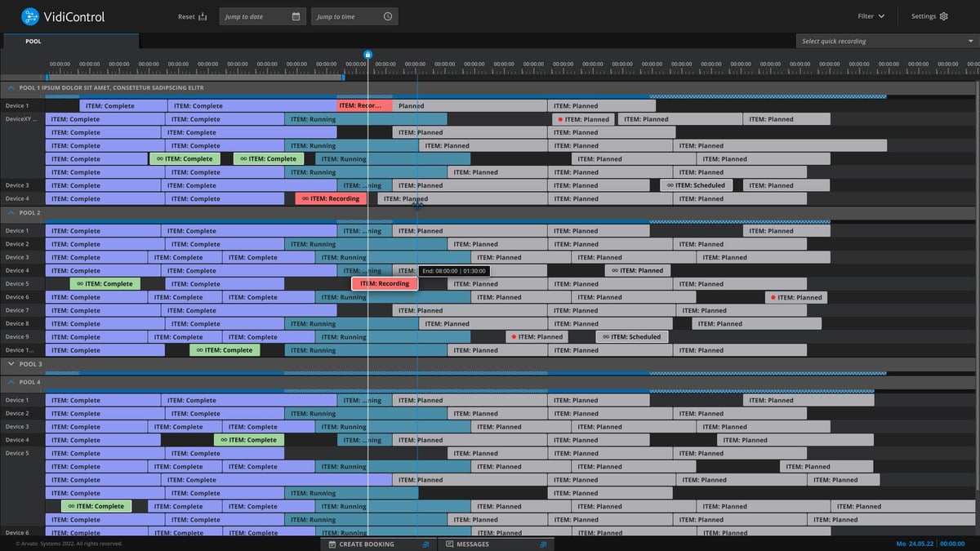Click link icon on Pool 4 Device 4 green Complete item
The width and height of the screenshot is (980, 551).
[224, 440]
